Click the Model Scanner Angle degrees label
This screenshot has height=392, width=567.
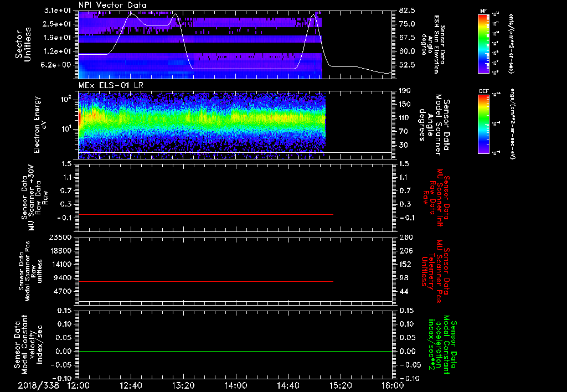[x=434, y=125]
